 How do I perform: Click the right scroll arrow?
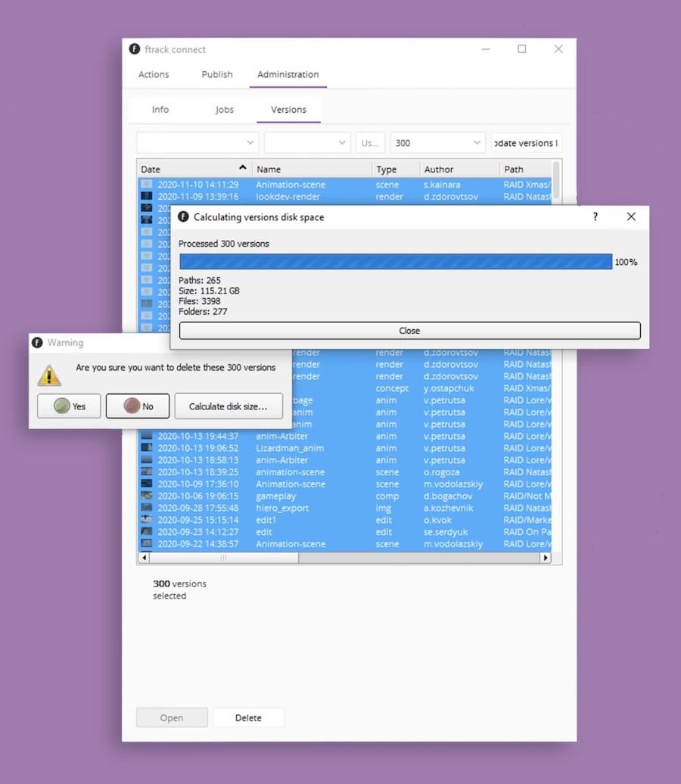click(546, 558)
